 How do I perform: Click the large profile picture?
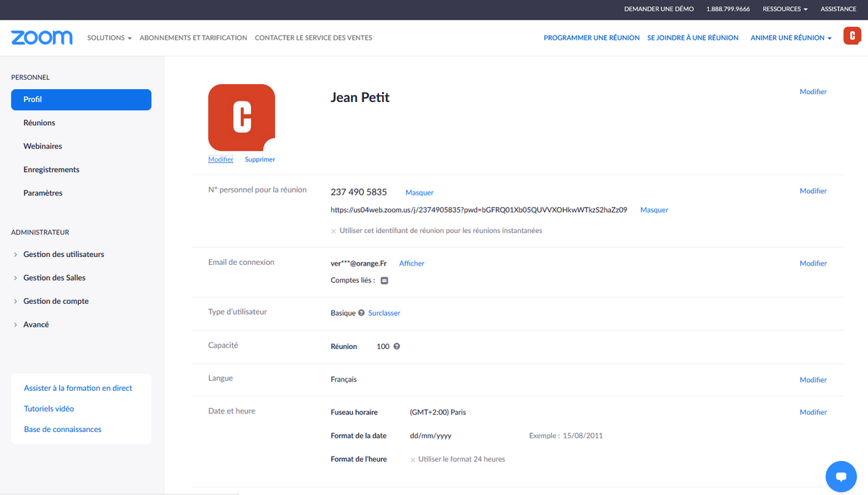point(242,117)
